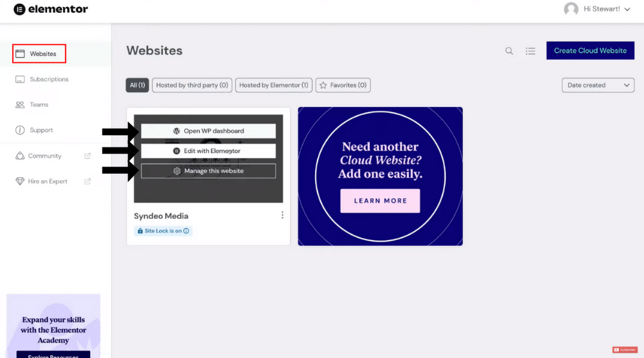Click the Need another Cloud Website banner

381,176
